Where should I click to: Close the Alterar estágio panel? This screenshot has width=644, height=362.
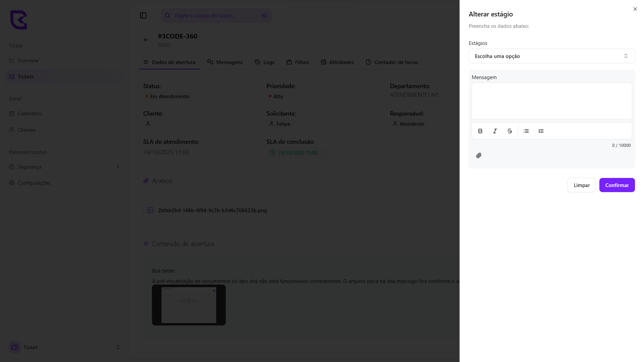tap(635, 9)
